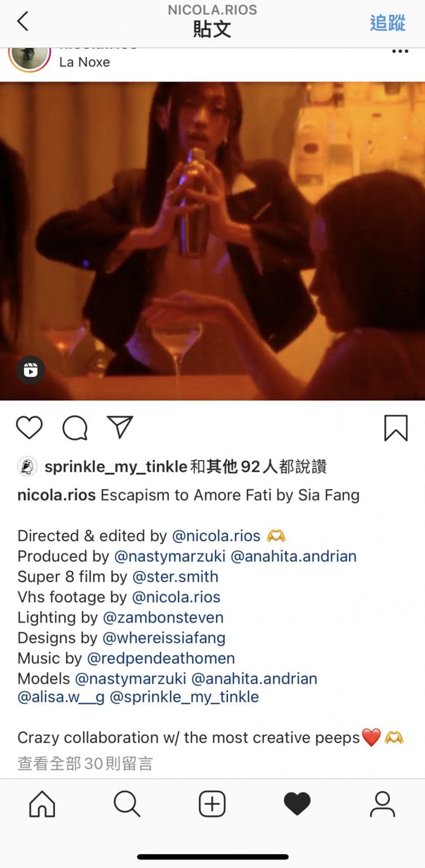The image size is (425, 868).
Task: Open comments via speech bubble icon
Action: pyautogui.click(x=75, y=428)
